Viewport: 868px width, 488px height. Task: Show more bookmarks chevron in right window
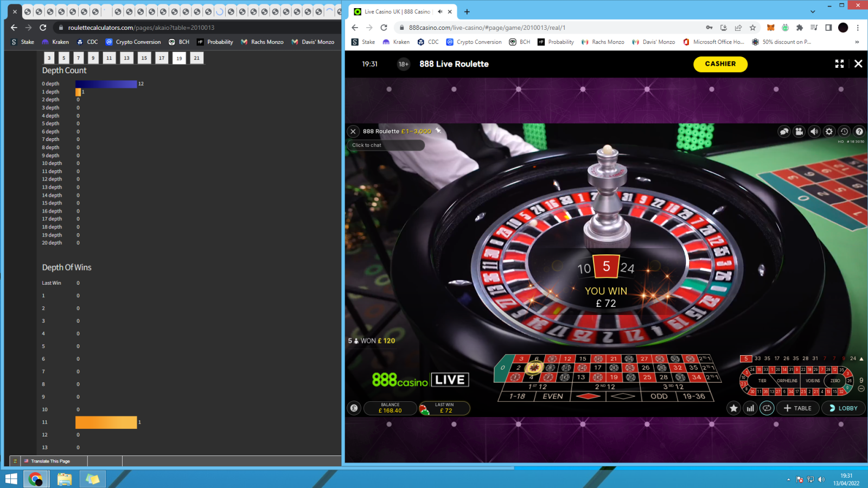coord(857,42)
